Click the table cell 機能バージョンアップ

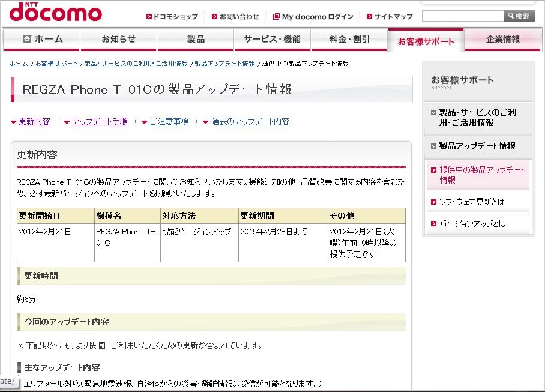[x=199, y=243]
